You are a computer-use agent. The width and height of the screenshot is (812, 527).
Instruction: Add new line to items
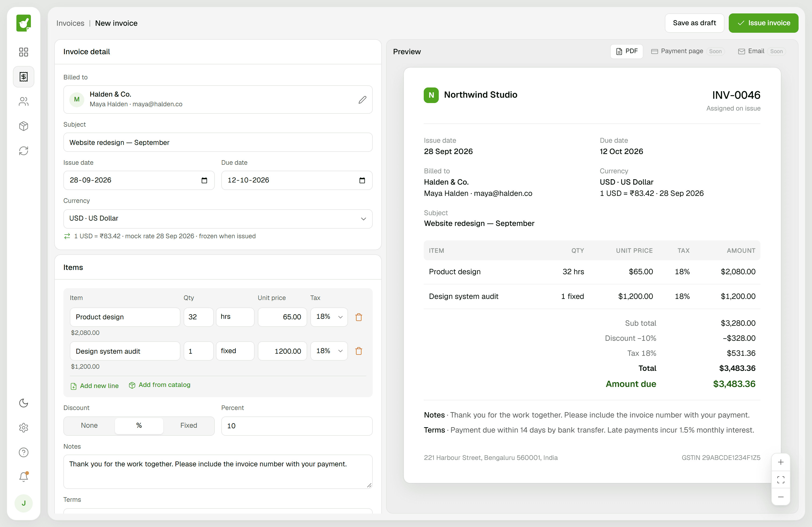click(95, 386)
